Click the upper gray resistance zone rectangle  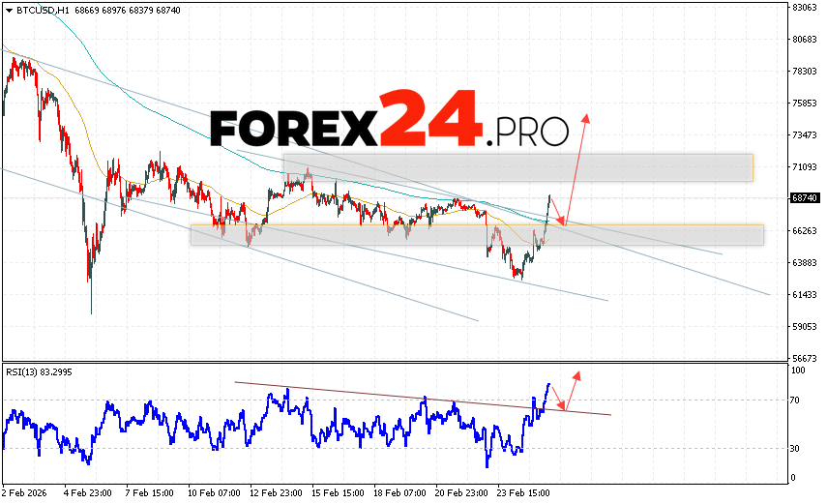517,167
